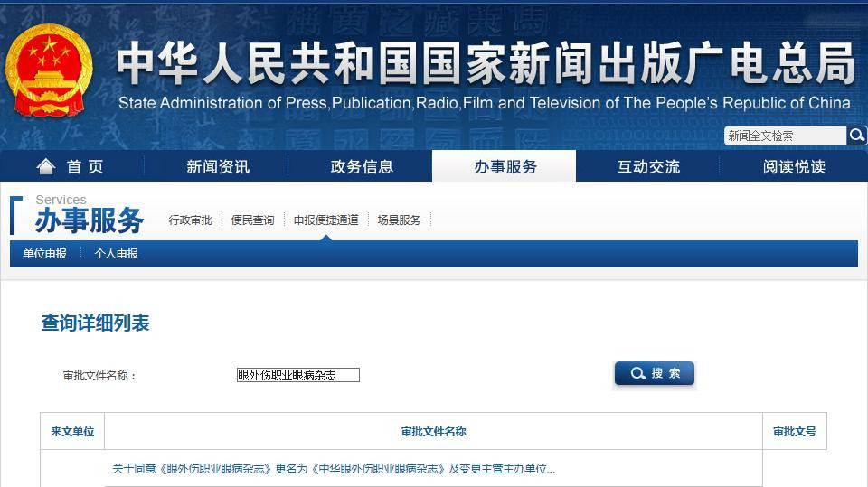Open the 新闻资讯 navigation menu
This screenshot has width=868, height=487.
tap(218, 167)
